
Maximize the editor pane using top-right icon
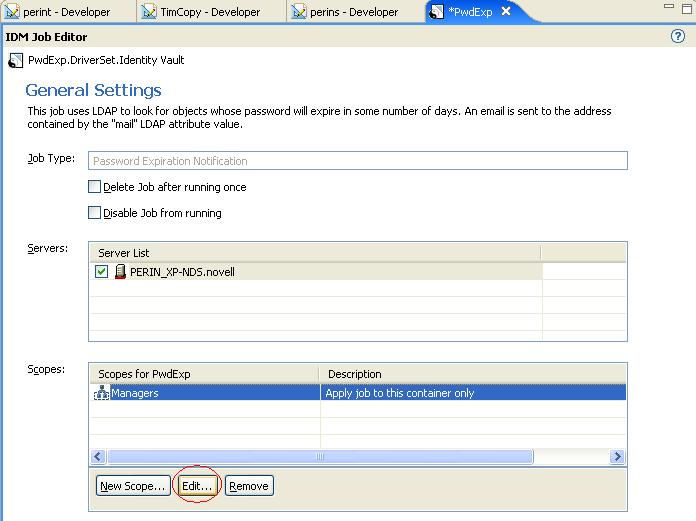(x=687, y=8)
